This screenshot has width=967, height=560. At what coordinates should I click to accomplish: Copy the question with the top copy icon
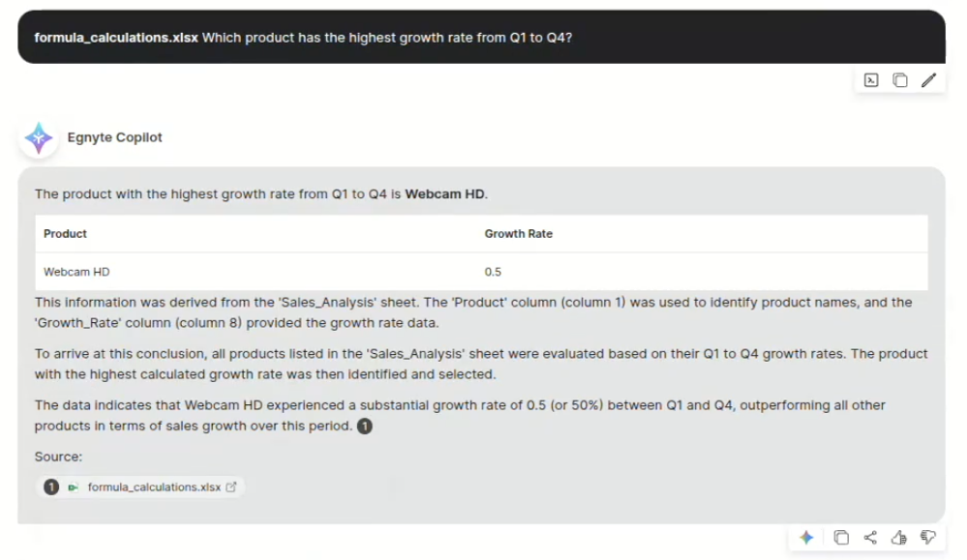900,80
